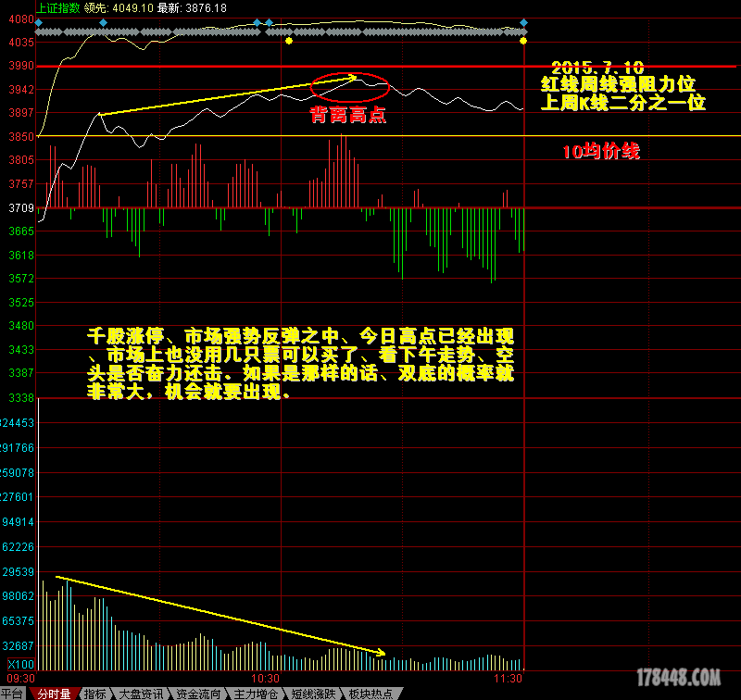The image size is (741, 700).
Task: Click the yellow dot marker near 10:30 line
Action: coord(289,41)
